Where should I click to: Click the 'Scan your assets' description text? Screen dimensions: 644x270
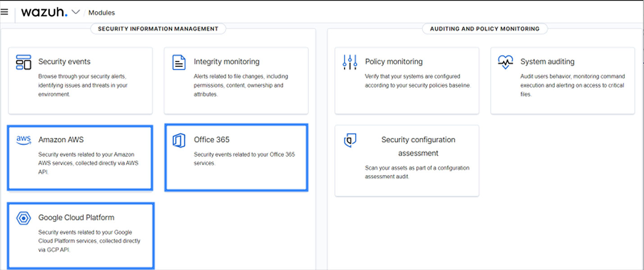click(x=417, y=172)
